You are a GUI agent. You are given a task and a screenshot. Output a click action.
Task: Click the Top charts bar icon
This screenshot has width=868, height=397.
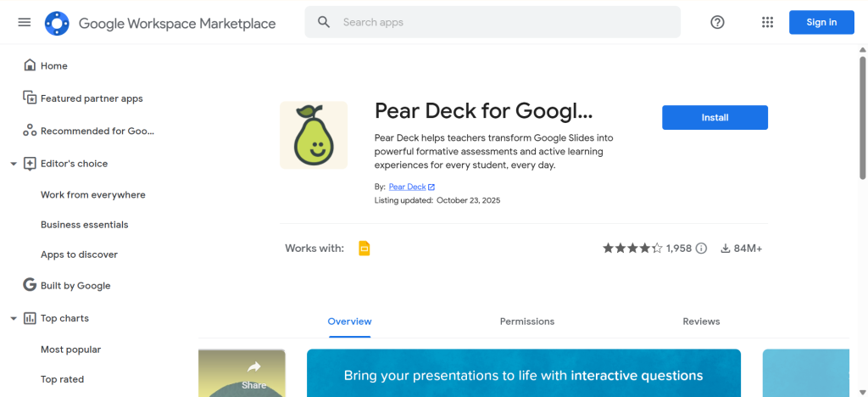pos(30,318)
